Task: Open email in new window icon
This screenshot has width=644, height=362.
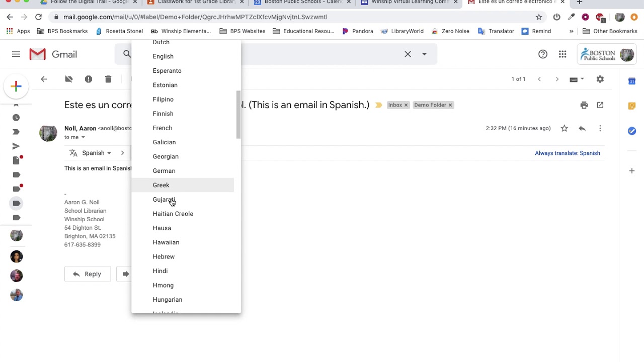Action: pyautogui.click(x=600, y=105)
